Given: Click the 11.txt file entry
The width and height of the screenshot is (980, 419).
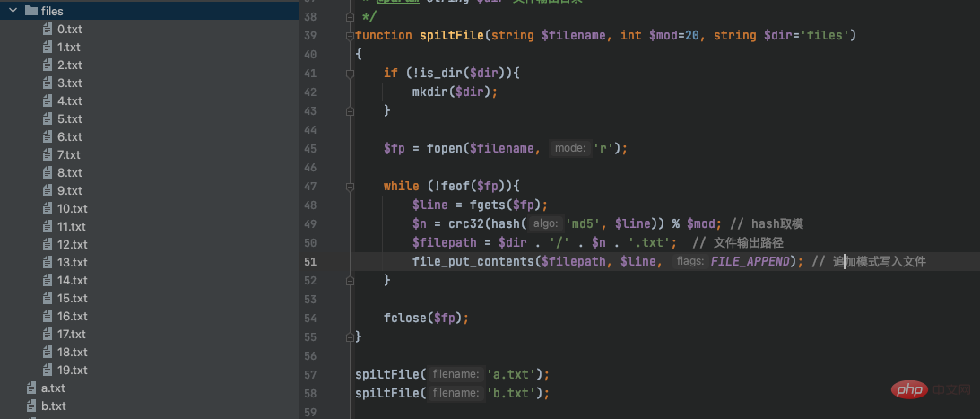Looking at the screenshot, I should (72, 226).
